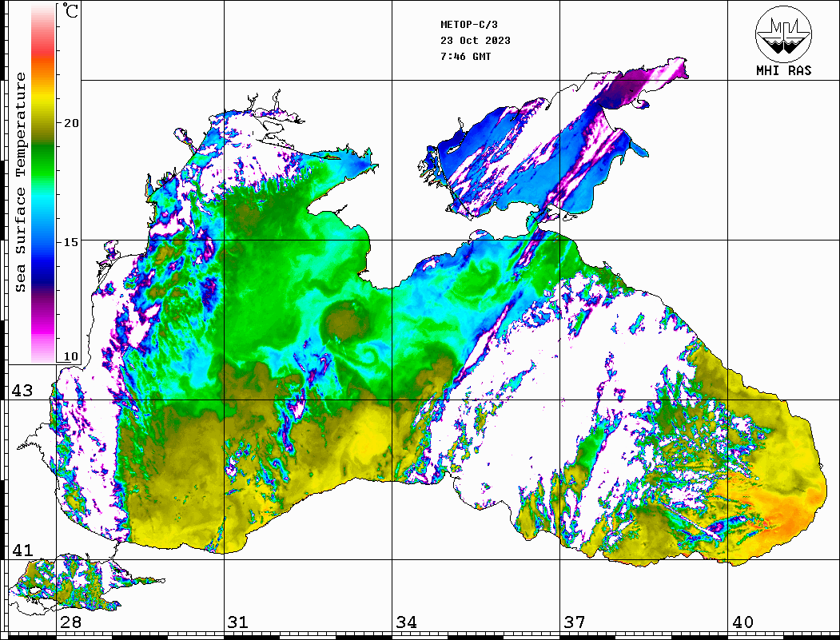840x640 pixels.
Task: Click the temperature color scale bar
Action: point(43,184)
